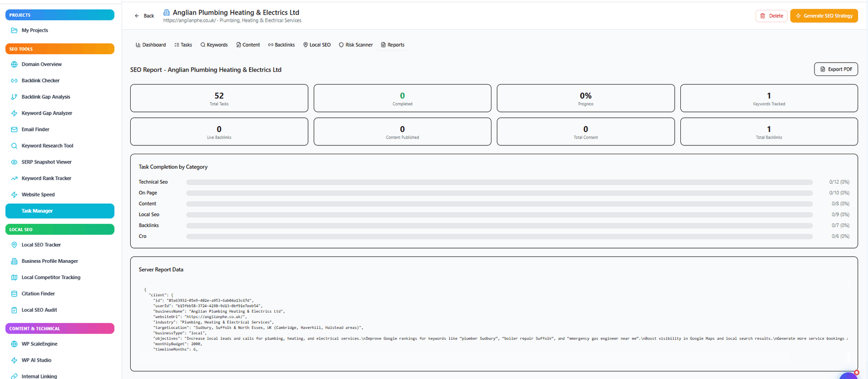Click the Live Backlinks card
This screenshot has width=868, height=379.
[x=219, y=132]
